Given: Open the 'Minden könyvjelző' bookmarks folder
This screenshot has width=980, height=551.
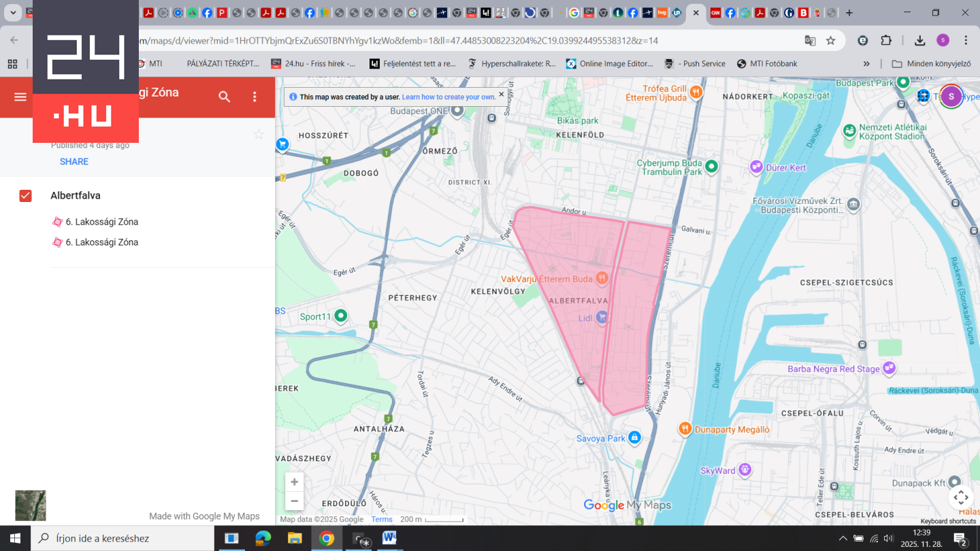Looking at the screenshot, I should pos(931,64).
